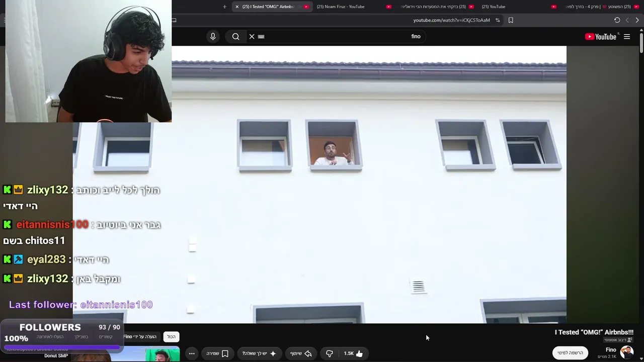Image resolution: width=644 pixels, height=362 pixels.
Task: Share the video via 'שיתוף' button
Action: click(300, 353)
